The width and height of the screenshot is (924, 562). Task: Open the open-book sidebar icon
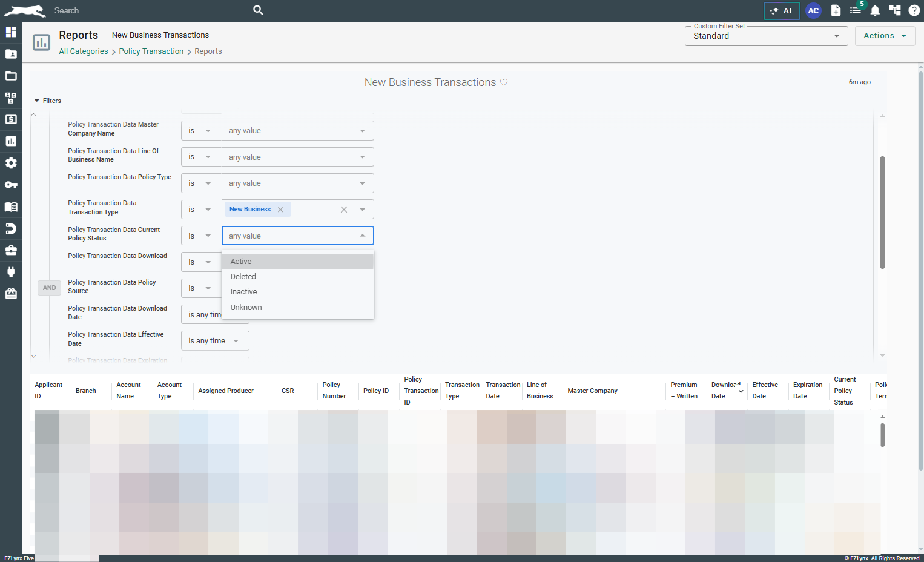[11, 207]
